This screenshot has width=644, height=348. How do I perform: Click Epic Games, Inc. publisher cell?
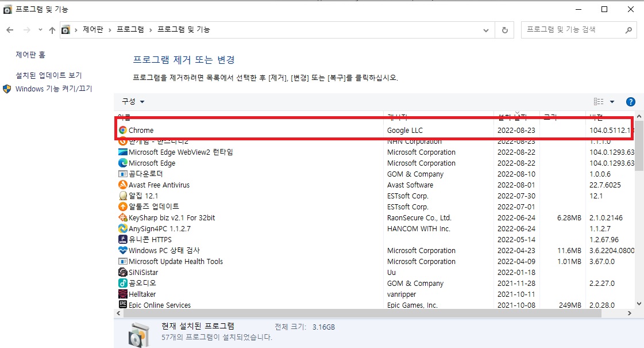coord(412,305)
